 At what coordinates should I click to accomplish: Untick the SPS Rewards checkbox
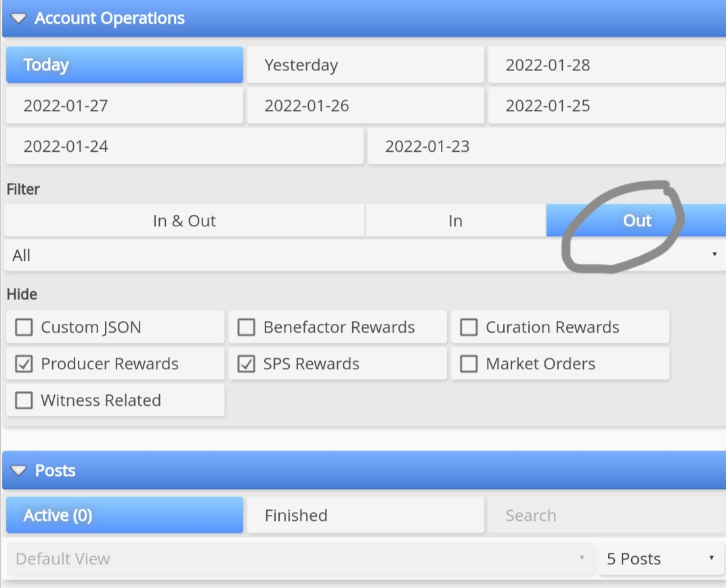(x=247, y=364)
